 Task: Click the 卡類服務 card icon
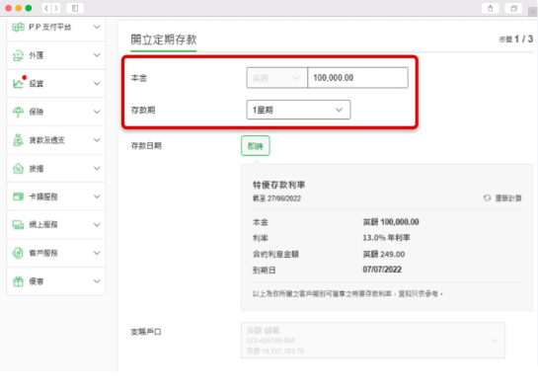pos(18,196)
